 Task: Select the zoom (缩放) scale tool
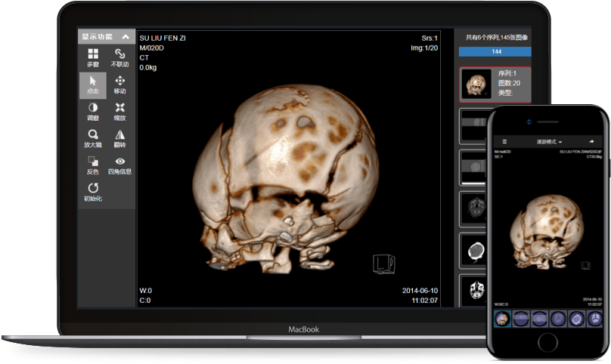(x=119, y=111)
